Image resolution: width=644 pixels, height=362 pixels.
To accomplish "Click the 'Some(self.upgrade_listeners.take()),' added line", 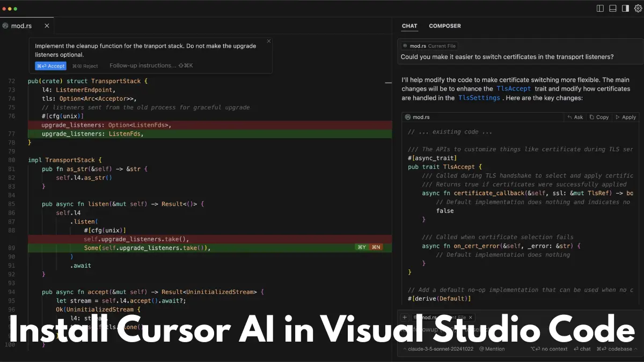I will (209, 248).
